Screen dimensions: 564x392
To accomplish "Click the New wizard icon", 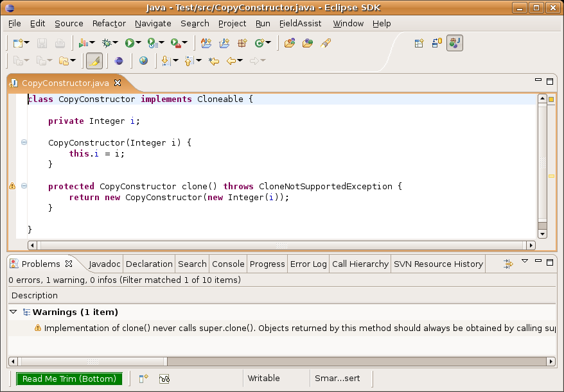I will coord(17,44).
